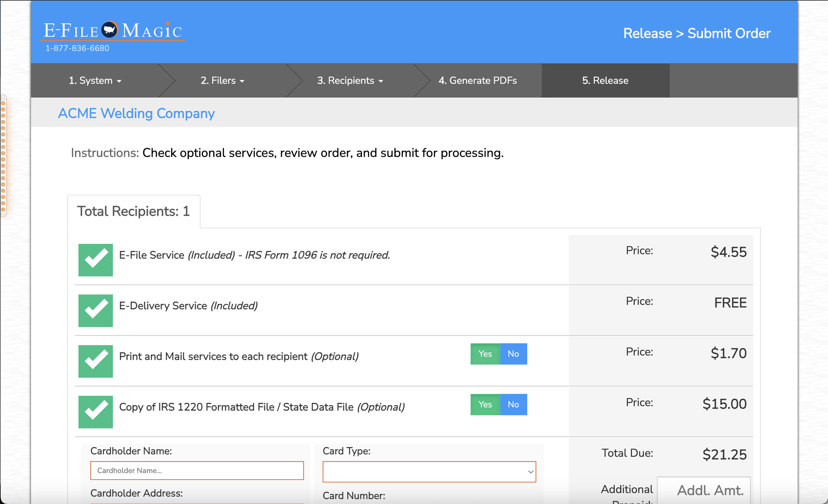Expand the 2. Filers dropdown menu

coord(222,81)
